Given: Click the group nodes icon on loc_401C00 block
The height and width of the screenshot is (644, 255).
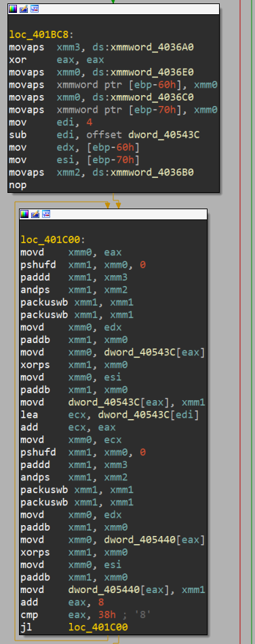Looking at the screenshot, I should (46, 214).
